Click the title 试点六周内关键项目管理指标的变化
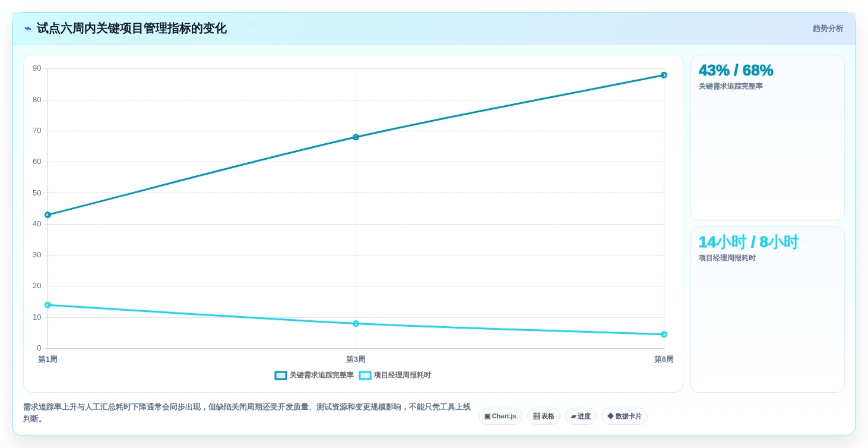868x448 pixels. tap(131, 29)
